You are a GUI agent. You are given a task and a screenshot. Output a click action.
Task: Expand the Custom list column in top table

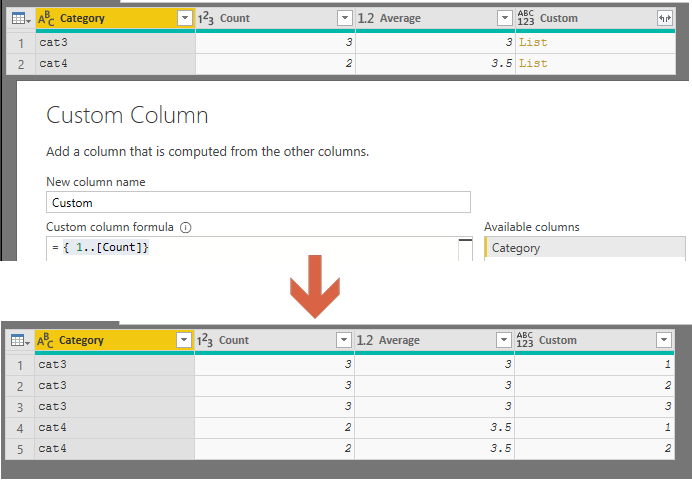tap(665, 18)
